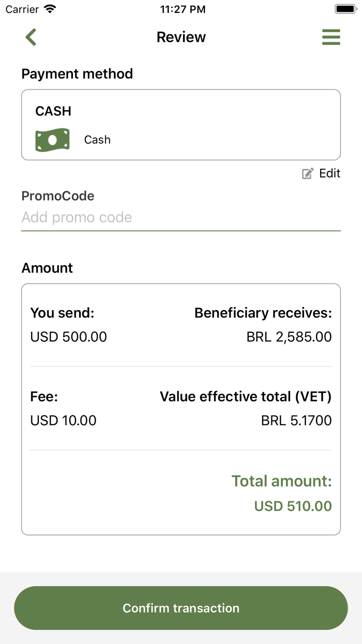Go back using the green chevron arrow
362x644 pixels.
(31, 37)
